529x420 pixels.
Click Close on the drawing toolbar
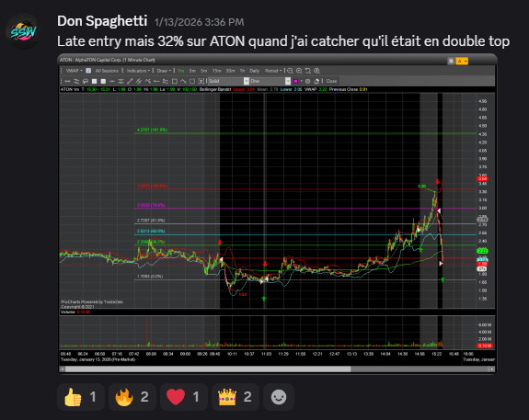(x=331, y=81)
